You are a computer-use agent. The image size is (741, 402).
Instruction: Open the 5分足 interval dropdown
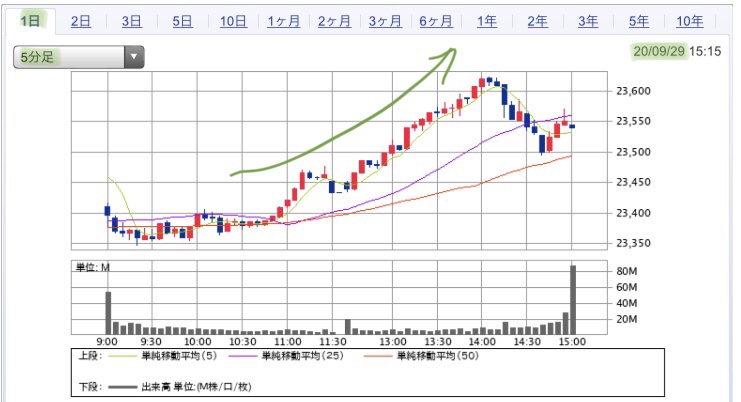point(78,57)
